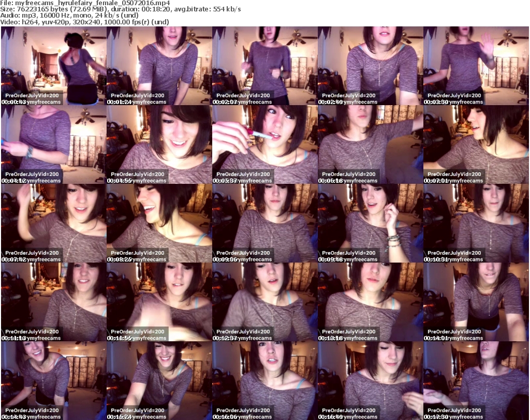The width and height of the screenshot is (530, 420).
Task: Click the frame at timestamp 00:16:49
Action: point(371,381)
